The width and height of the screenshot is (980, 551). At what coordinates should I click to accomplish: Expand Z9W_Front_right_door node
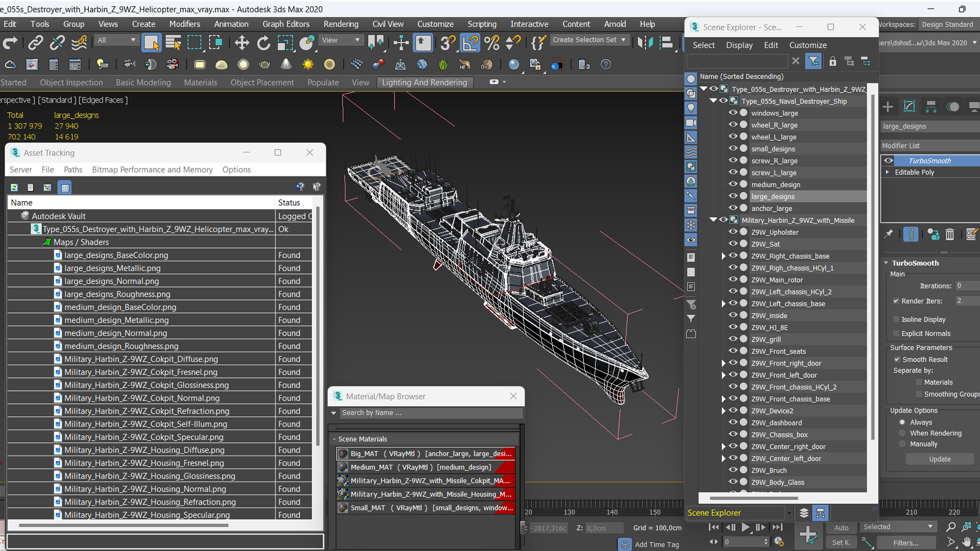click(x=723, y=363)
